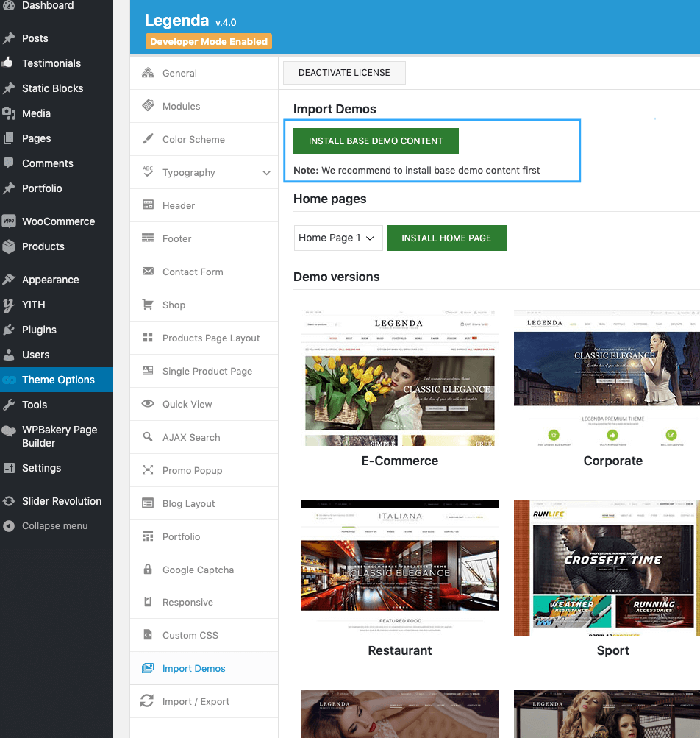Click the Deactivate License button
The width and height of the screenshot is (700, 738).
344,73
